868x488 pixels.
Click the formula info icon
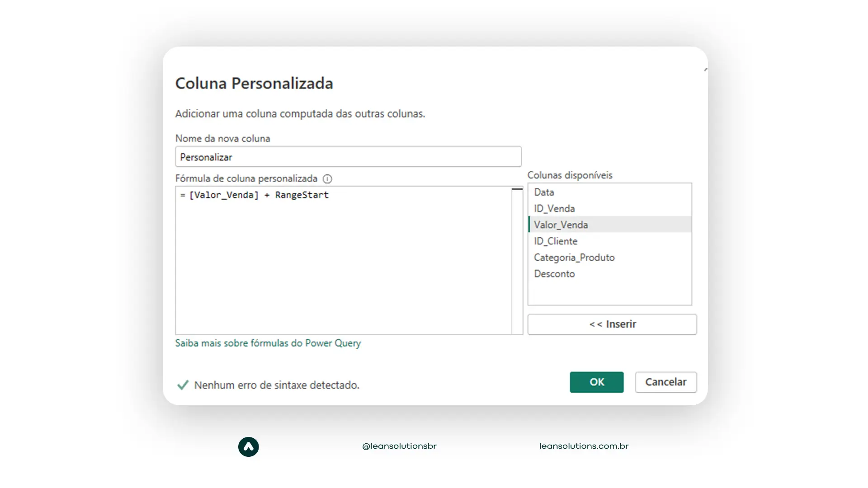[327, 179]
